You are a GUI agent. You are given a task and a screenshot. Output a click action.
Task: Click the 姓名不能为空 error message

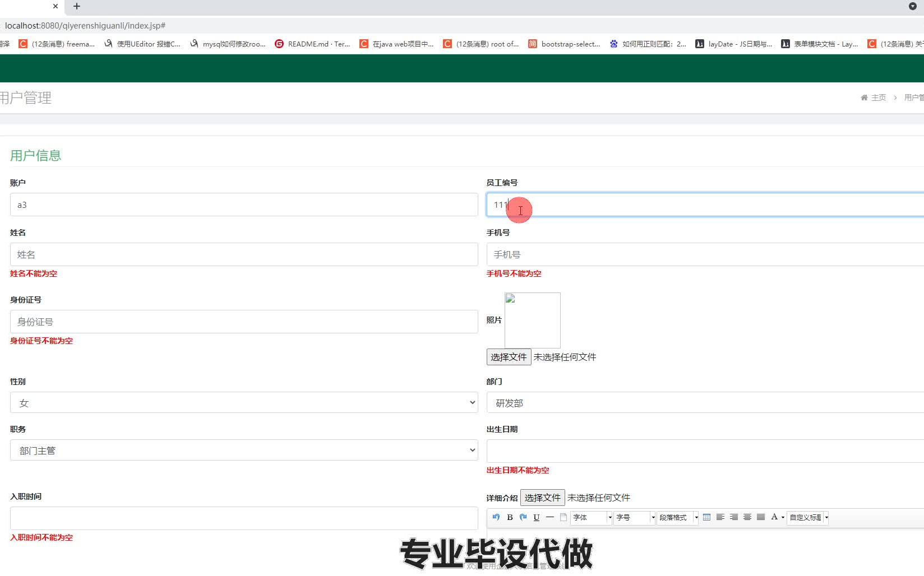[x=34, y=273]
